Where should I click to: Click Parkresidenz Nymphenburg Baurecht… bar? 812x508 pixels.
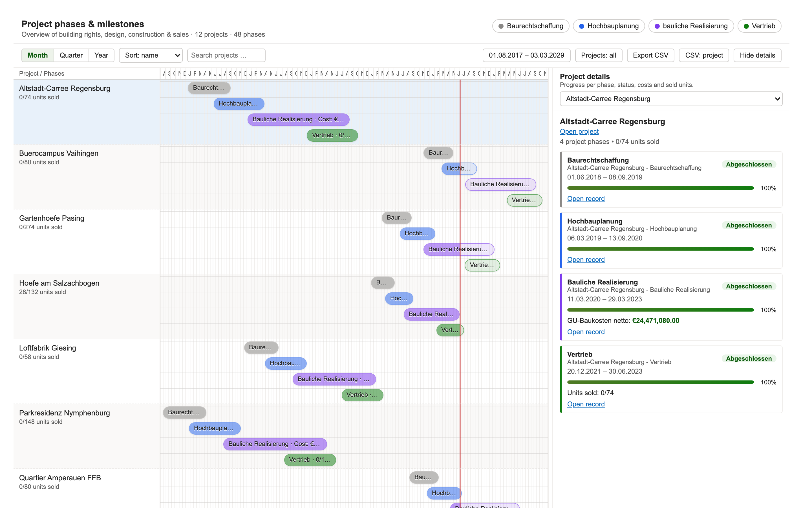(185, 412)
